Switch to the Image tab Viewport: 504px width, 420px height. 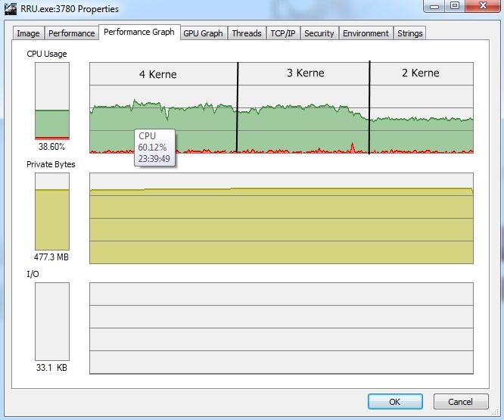tap(28, 33)
